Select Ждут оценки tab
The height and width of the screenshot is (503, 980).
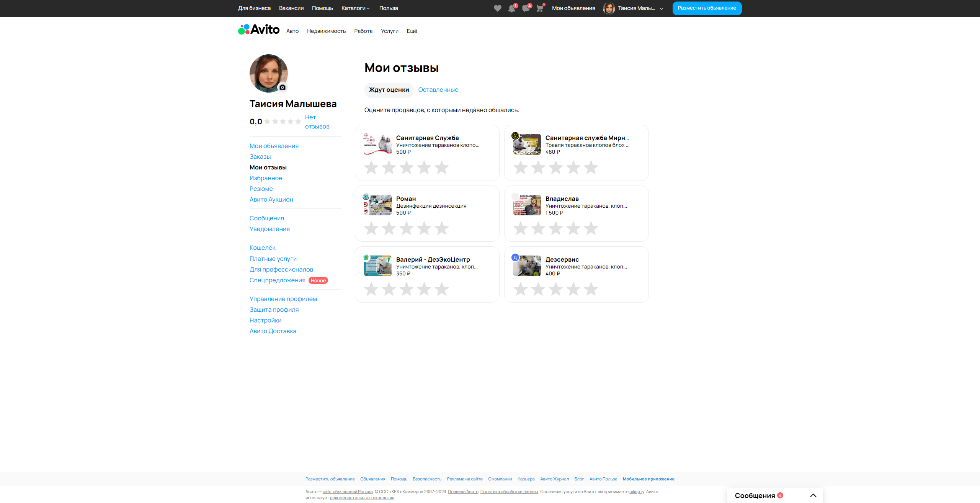[x=389, y=90]
